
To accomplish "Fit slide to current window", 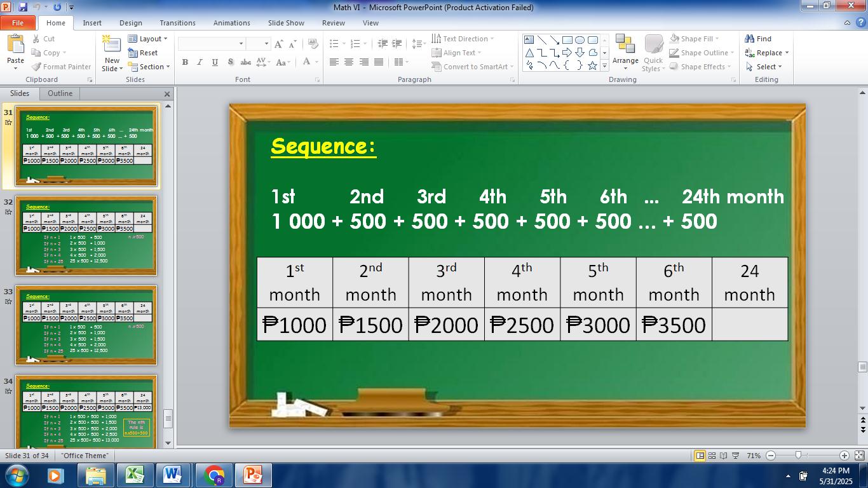I will (x=860, y=456).
